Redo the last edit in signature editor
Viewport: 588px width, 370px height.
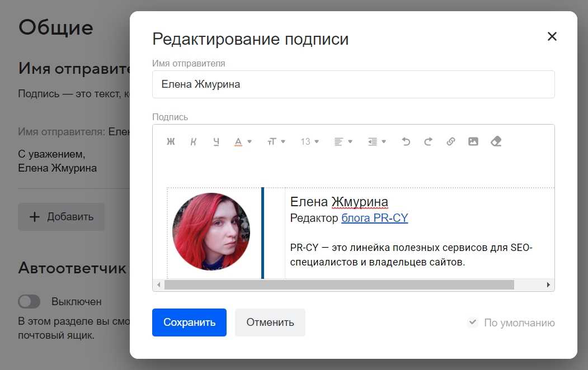pyautogui.click(x=429, y=142)
